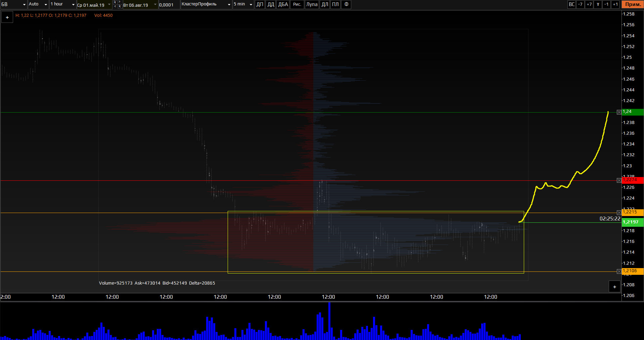
Task: Open the 5 min period dropdown
Action: (243, 4)
